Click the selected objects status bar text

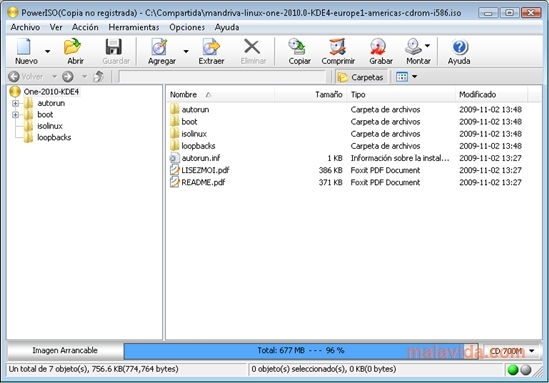tap(324, 369)
